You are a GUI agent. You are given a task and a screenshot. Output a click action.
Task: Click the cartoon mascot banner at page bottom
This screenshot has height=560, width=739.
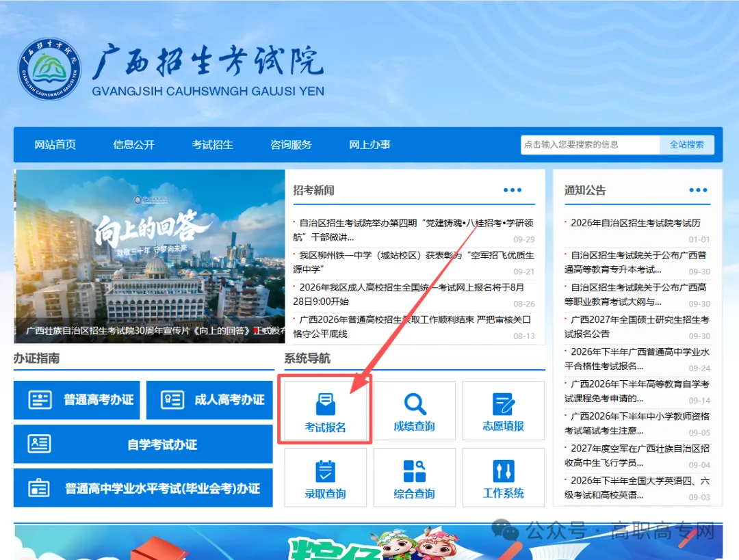pyautogui.click(x=368, y=542)
